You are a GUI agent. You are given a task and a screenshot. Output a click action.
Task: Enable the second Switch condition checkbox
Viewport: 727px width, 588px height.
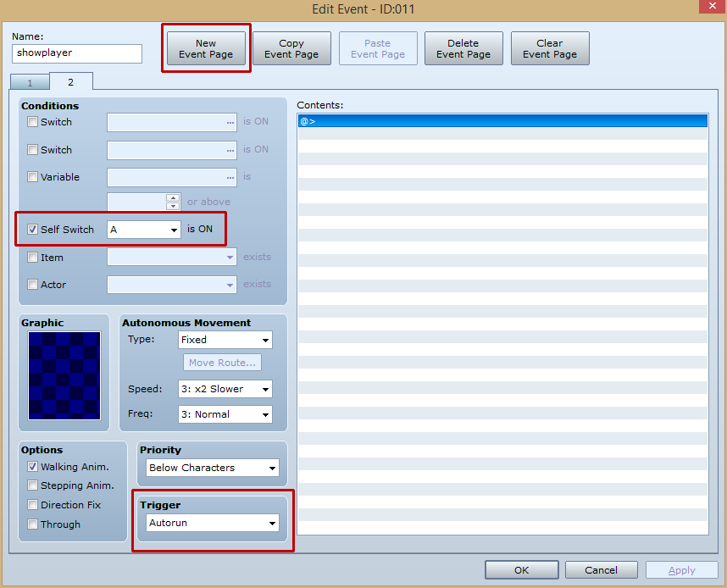point(32,150)
